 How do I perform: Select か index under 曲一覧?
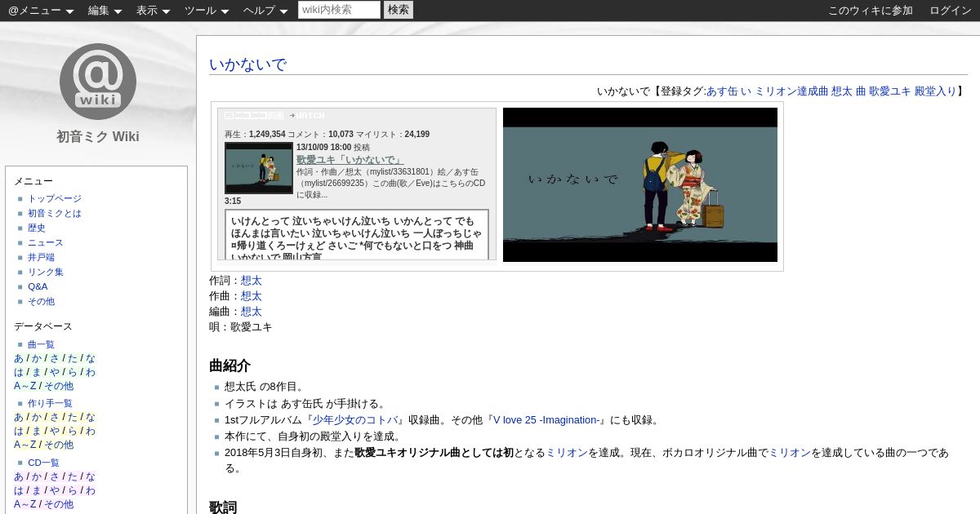coord(37,358)
